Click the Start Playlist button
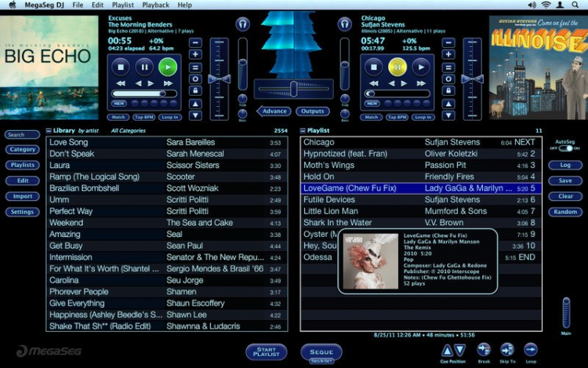 click(x=267, y=352)
